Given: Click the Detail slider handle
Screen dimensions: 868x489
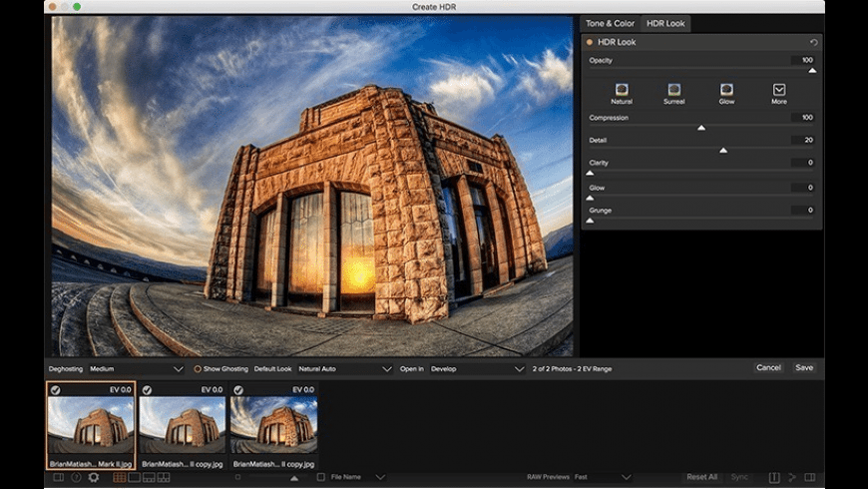Looking at the screenshot, I should tap(723, 151).
